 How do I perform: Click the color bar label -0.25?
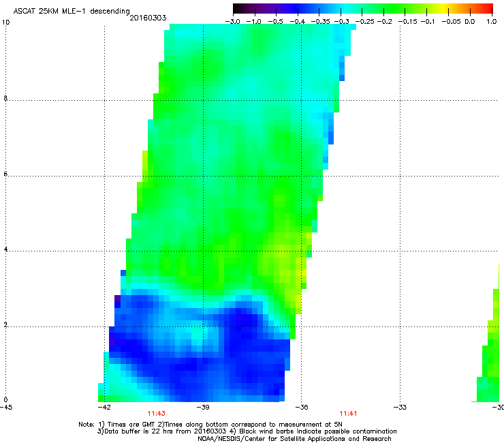tap(365, 22)
